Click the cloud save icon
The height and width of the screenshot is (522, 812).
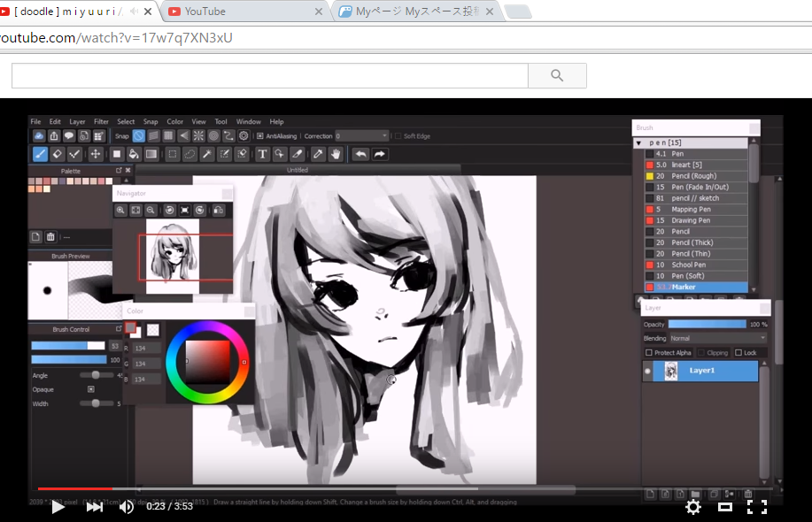pos(39,136)
